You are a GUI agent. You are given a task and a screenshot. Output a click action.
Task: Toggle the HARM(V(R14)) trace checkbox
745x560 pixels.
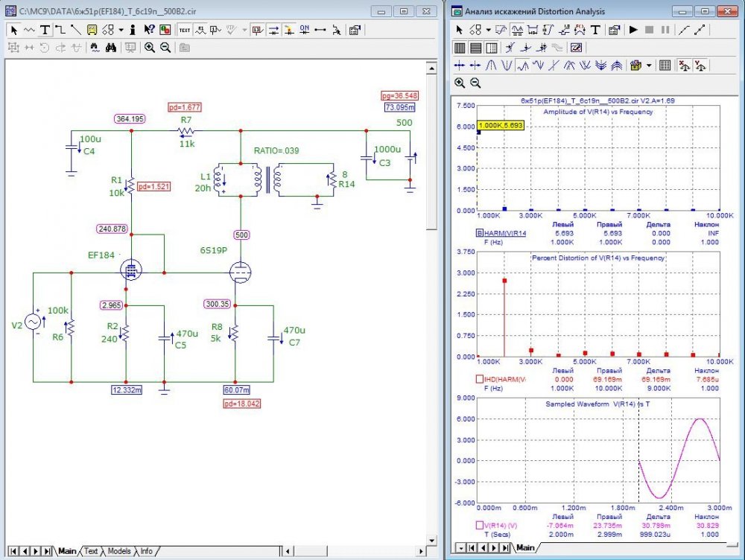pyautogui.click(x=480, y=234)
